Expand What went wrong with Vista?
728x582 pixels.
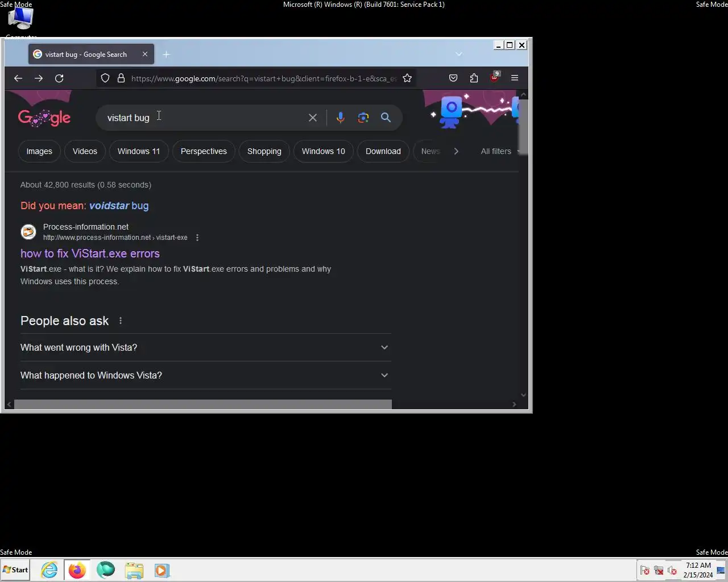[205, 347]
